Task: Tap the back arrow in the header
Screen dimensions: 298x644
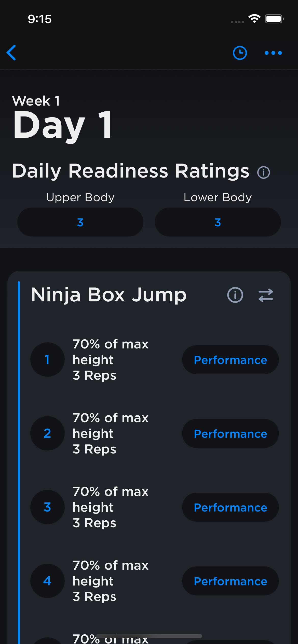Action: (x=11, y=53)
